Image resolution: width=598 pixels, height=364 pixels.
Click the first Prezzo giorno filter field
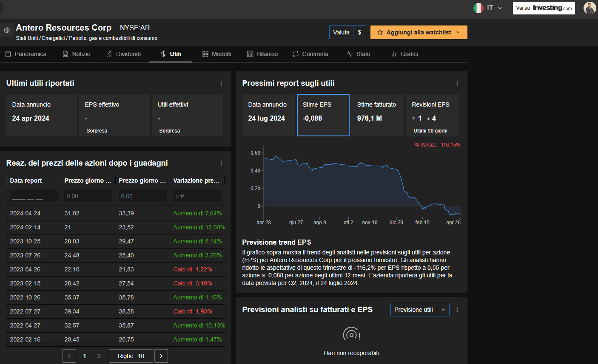tap(88, 196)
